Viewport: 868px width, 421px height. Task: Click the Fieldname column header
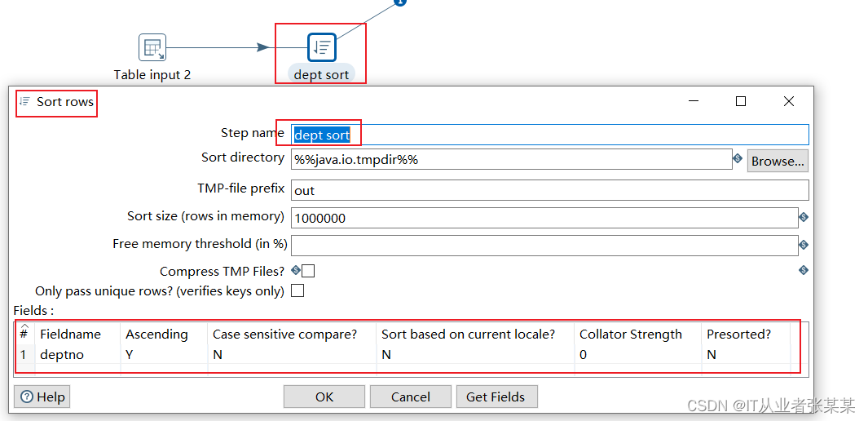71,334
